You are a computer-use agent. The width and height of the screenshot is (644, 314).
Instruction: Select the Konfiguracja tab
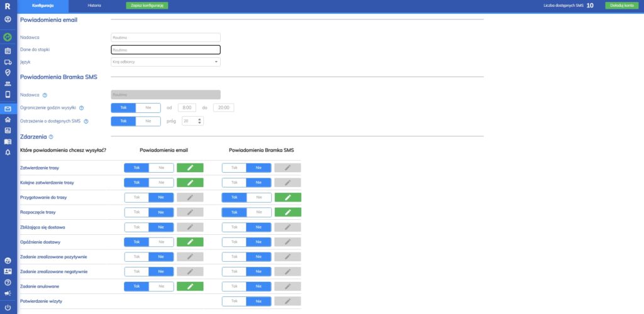42,5
